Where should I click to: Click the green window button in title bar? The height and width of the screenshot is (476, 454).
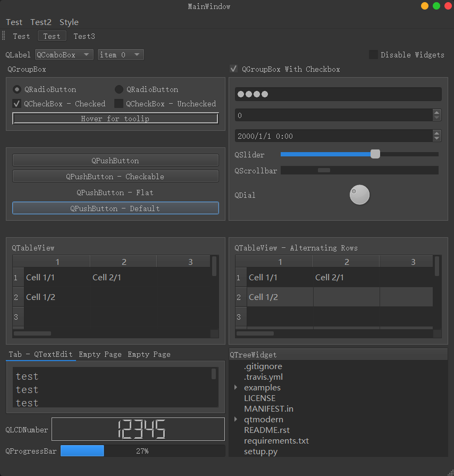point(436,6)
